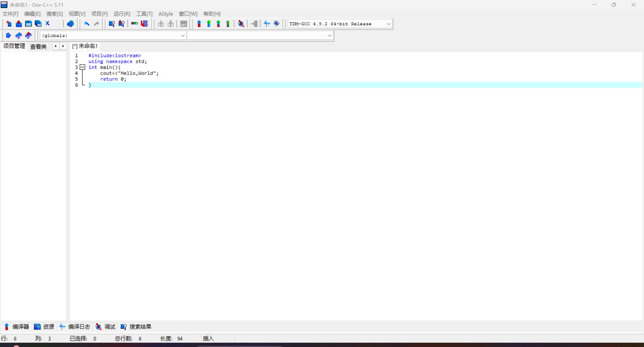Open the 编译日志 bottom panel tab

click(75, 327)
